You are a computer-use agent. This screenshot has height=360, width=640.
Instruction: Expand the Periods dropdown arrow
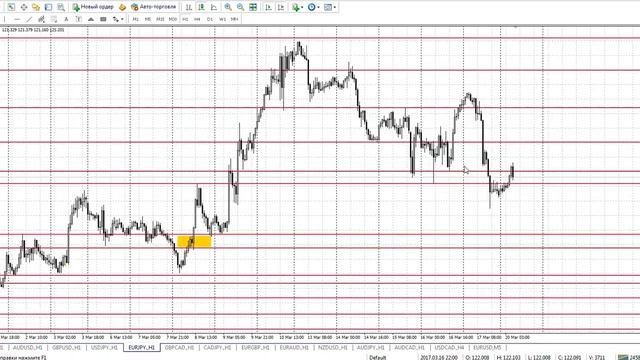318,7
